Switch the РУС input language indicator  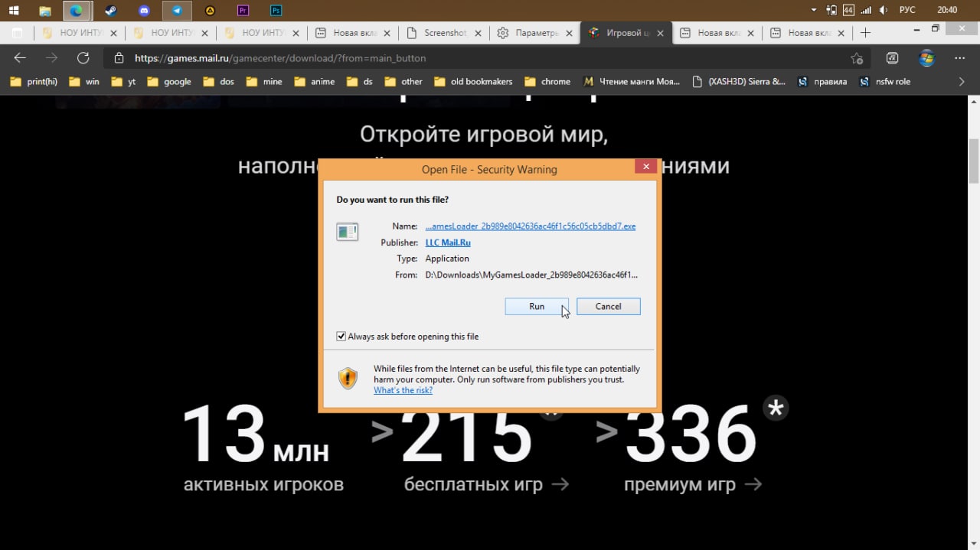pos(906,10)
